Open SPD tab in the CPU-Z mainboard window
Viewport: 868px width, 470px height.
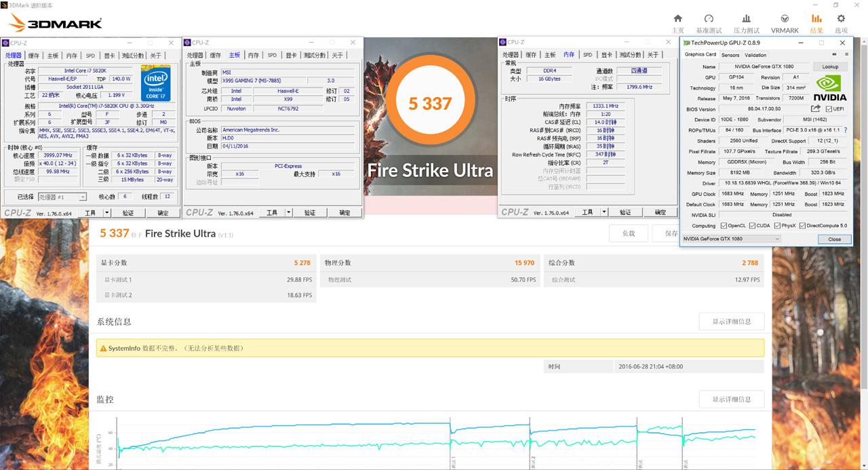(x=272, y=56)
